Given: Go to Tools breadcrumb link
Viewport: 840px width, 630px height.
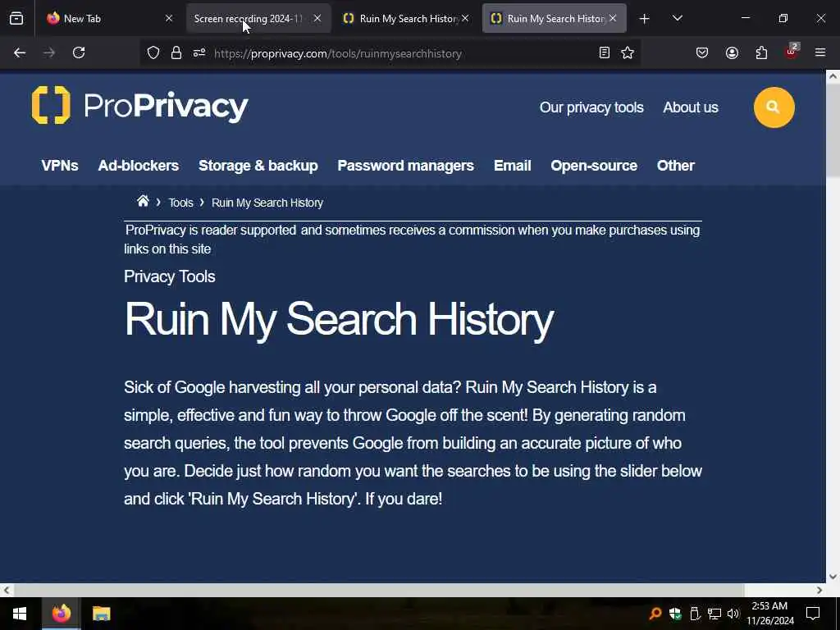Looking at the screenshot, I should 180,203.
